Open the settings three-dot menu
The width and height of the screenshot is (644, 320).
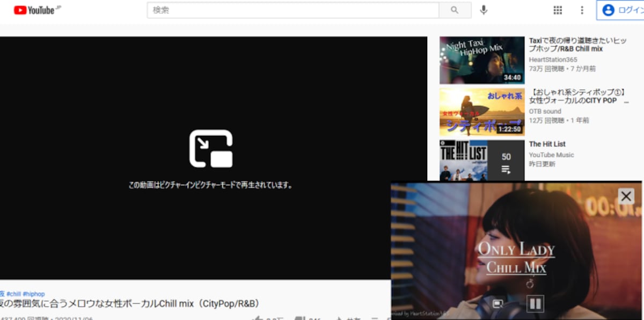pos(582,10)
